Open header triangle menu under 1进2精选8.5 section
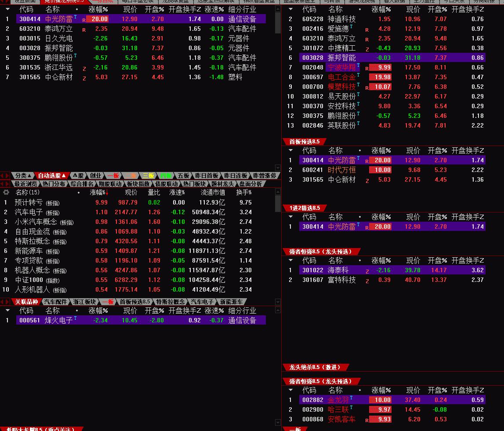This screenshot has width=504, height=431. point(290,217)
